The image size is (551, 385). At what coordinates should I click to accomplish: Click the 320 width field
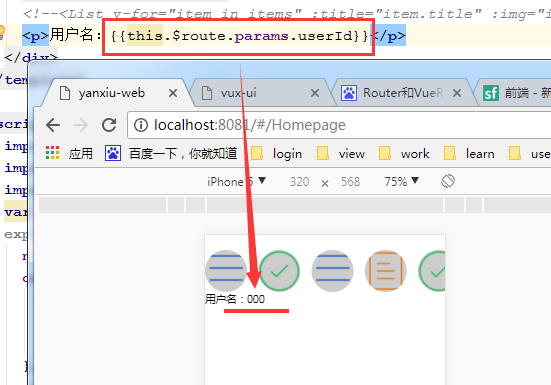[299, 182]
